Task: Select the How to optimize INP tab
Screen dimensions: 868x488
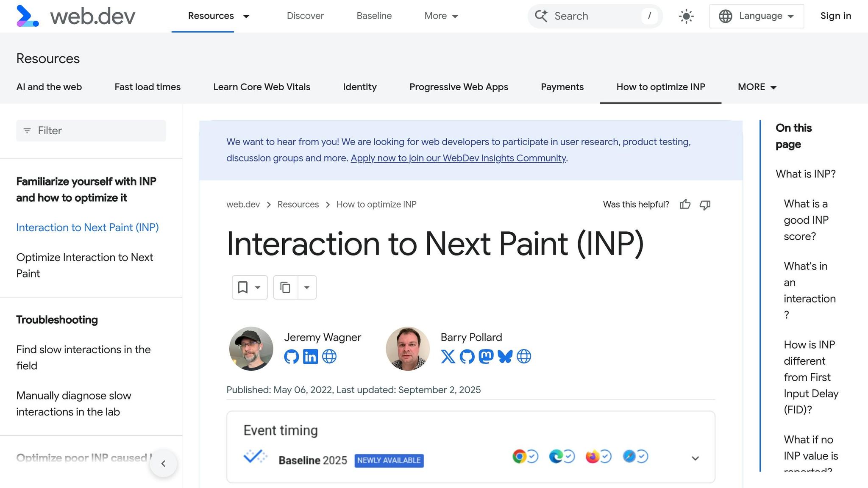Action: point(661,87)
